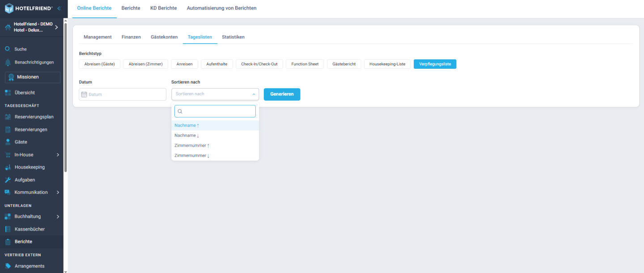Click the In-House cart icon
The width and height of the screenshot is (644, 273).
8,155
